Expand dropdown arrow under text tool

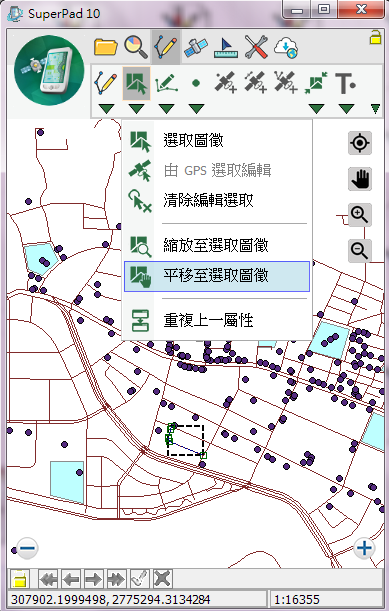346,109
